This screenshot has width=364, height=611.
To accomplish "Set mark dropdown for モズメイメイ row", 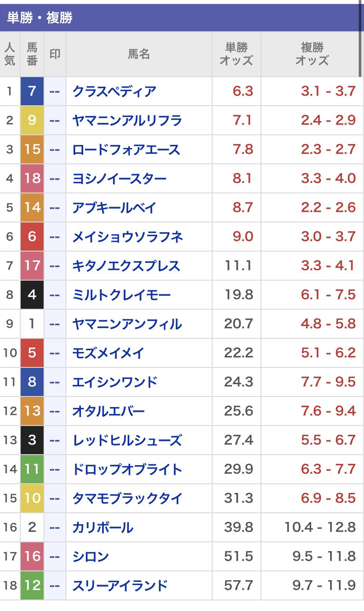I will (x=55, y=353).
